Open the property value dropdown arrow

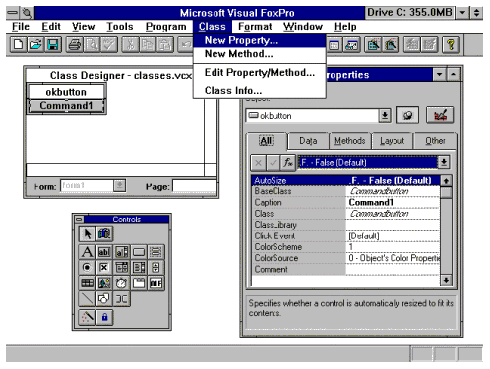[443, 163]
